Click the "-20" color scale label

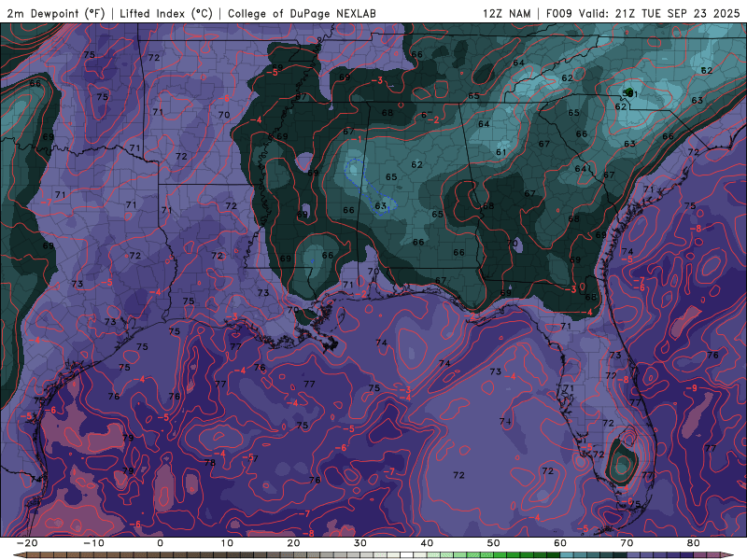tap(27, 543)
